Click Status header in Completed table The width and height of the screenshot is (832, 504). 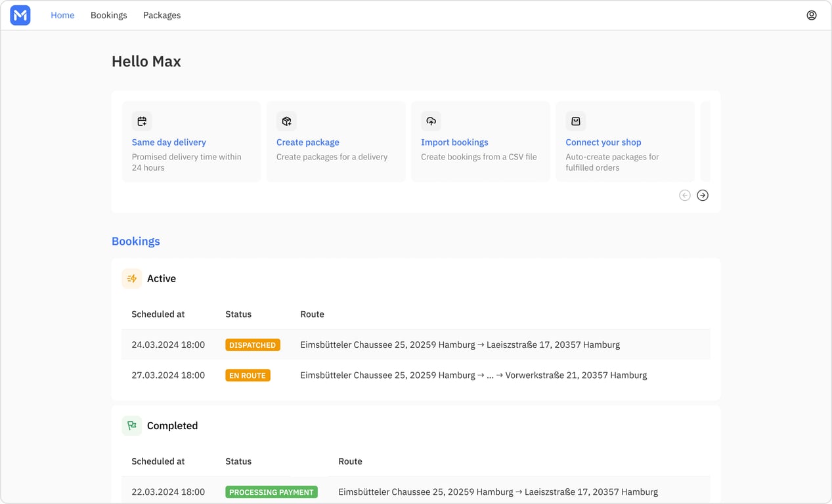[x=238, y=461]
